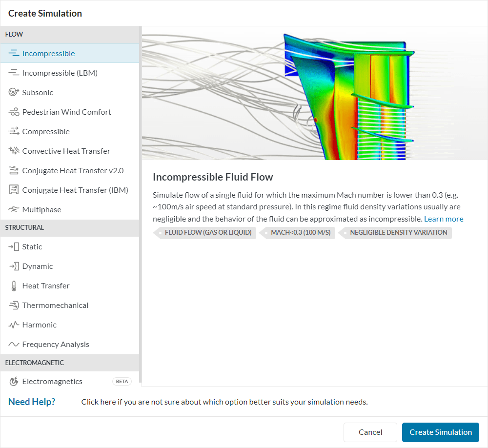The width and height of the screenshot is (488, 448).
Task: Choose Thermomechanical analysis type
Action: pyautogui.click(x=55, y=305)
